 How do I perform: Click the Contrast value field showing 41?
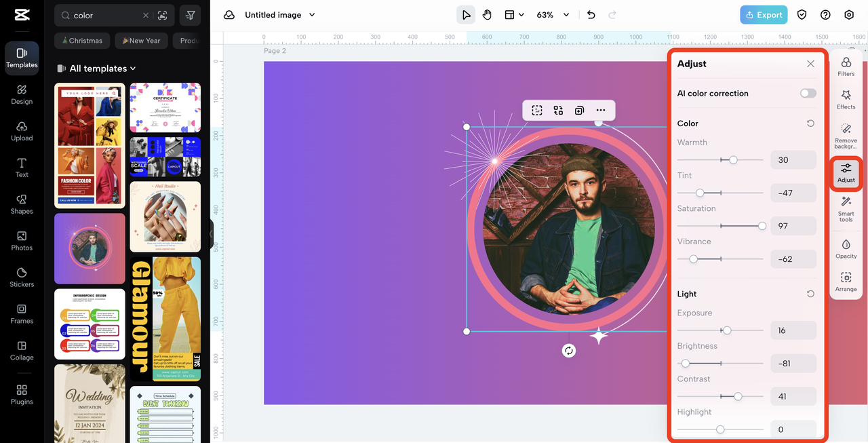(x=793, y=396)
